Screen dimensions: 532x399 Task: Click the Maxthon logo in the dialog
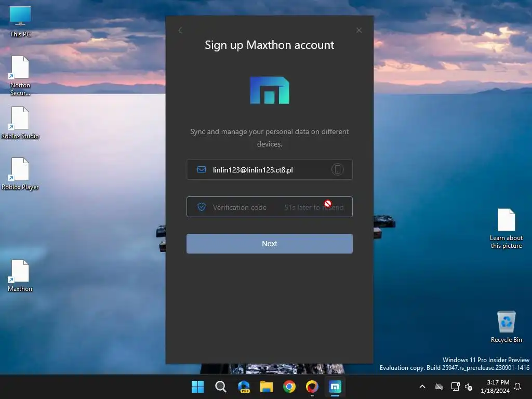point(270,90)
